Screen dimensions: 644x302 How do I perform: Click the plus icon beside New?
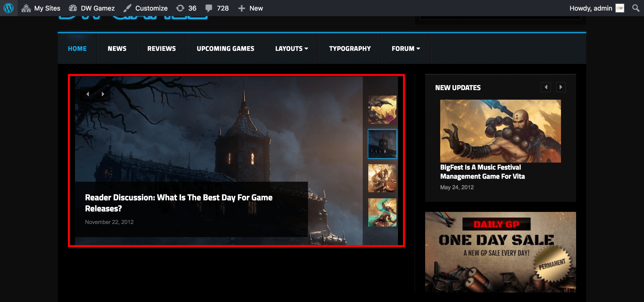pos(242,8)
